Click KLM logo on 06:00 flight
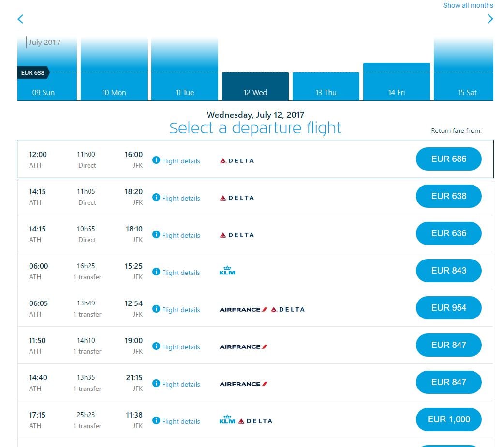Image resolution: width=504 pixels, height=447 pixels. tap(227, 271)
